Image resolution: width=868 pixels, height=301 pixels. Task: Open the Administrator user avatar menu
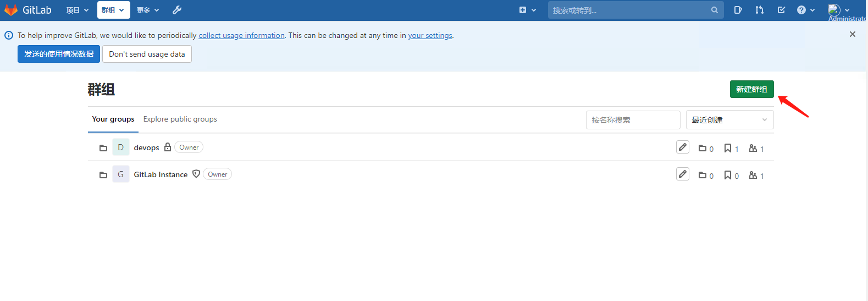point(839,10)
